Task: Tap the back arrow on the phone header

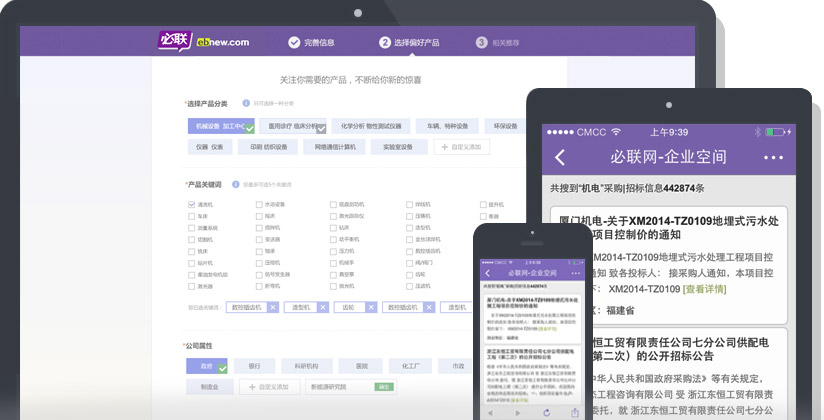Action: click(x=488, y=273)
